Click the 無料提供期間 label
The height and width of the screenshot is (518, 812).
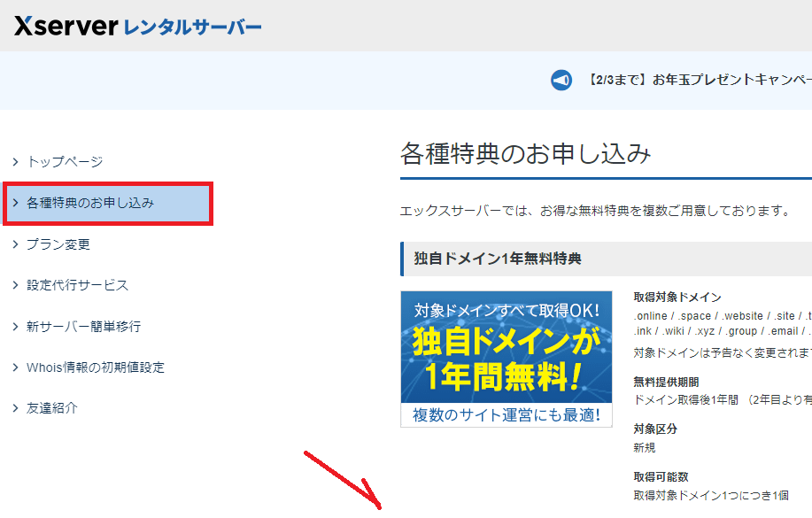tap(666, 383)
